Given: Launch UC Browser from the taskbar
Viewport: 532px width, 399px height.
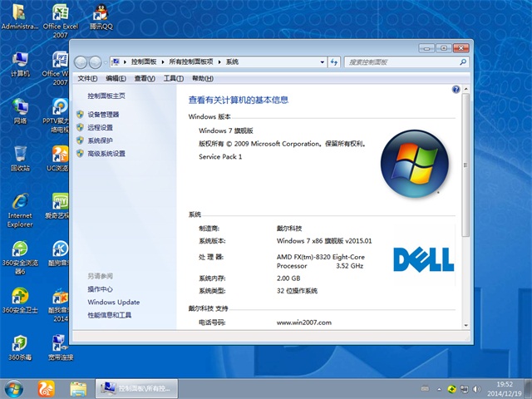Looking at the screenshot, I should tap(46, 388).
